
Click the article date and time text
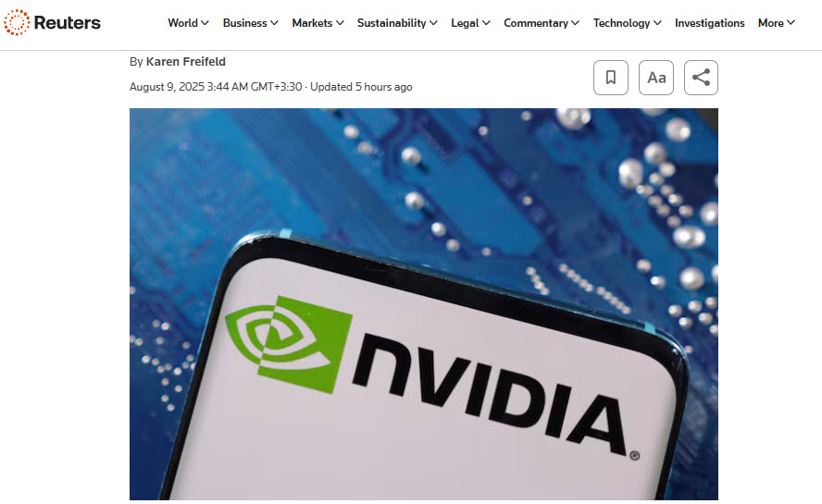click(x=216, y=87)
